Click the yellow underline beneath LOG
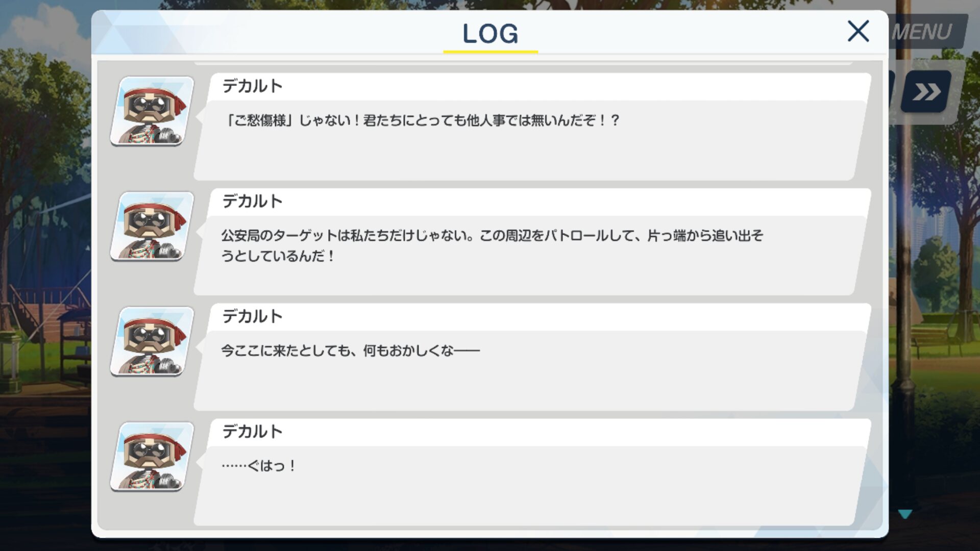Image resolution: width=980 pixels, height=551 pixels. pos(491,52)
